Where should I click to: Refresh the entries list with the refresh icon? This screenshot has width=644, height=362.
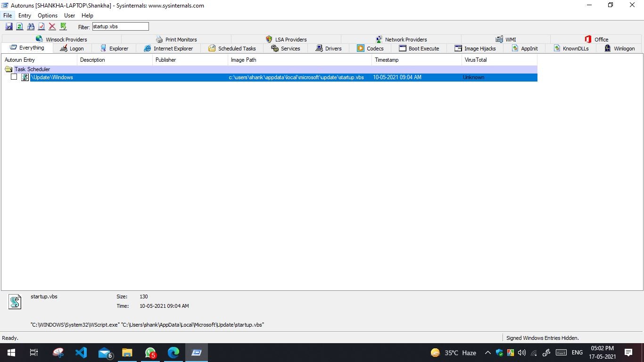[19, 26]
